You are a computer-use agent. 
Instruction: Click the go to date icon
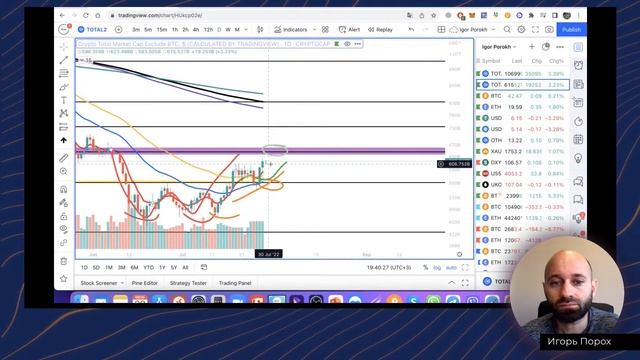point(204,267)
